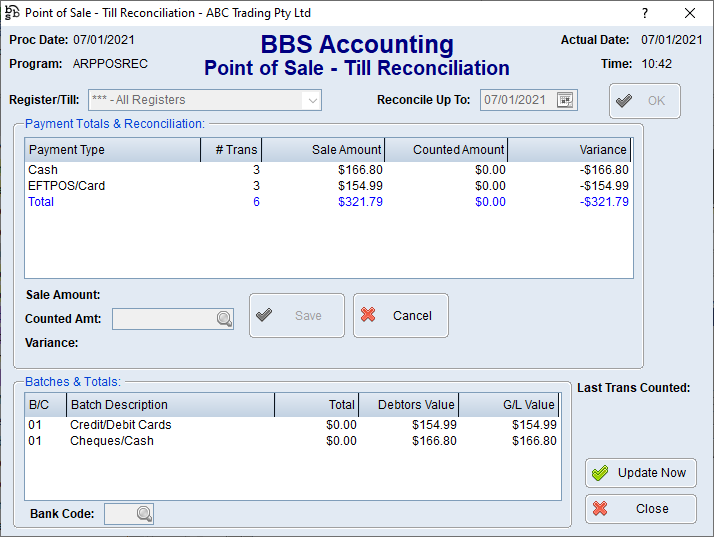Screen dimensions: 714x537
Task: Click the application icon in the title bar
Action: tap(12, 13)
